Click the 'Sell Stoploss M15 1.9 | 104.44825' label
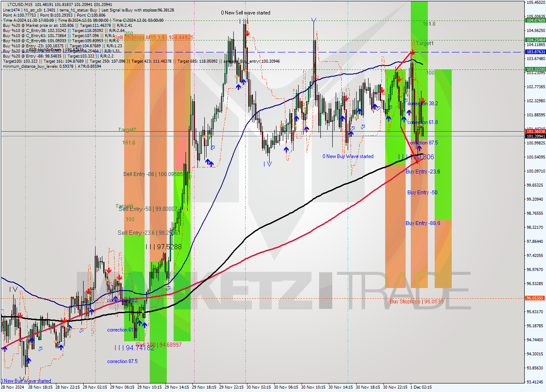 click(154, 37)
